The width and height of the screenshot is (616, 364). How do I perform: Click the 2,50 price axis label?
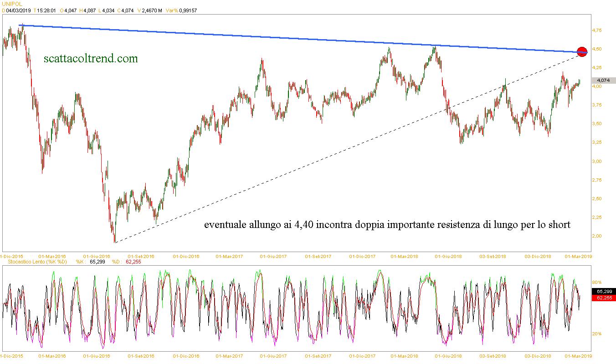[597, 199]
